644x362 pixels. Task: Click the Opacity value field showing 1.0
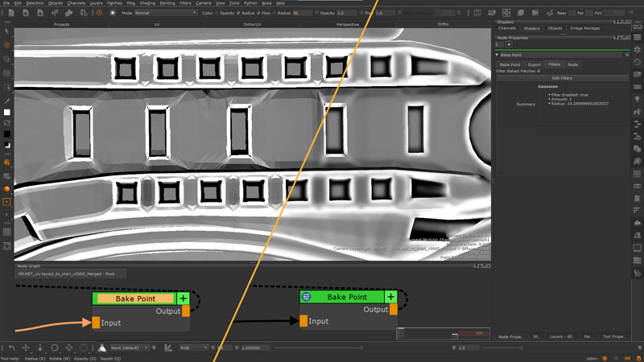coord(346,13)
